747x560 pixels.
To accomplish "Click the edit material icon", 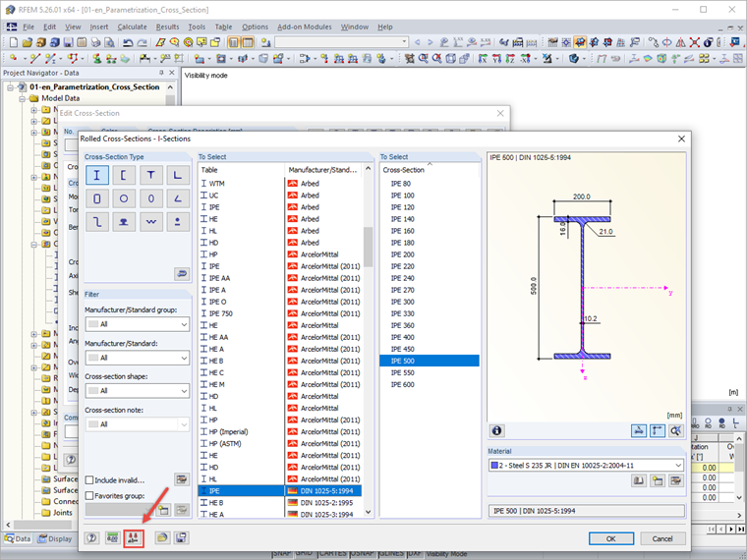I will (x=675, y=480).
